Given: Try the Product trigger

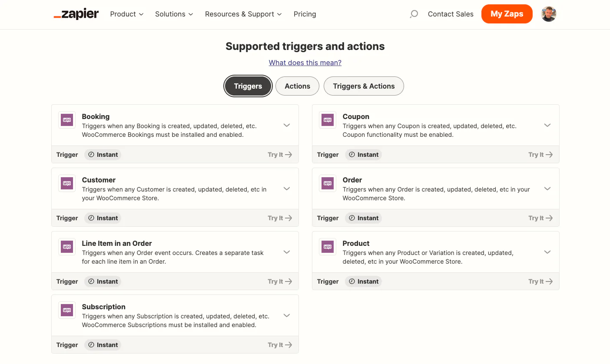Looking at the screenshot, I should (x=540, y=281).
